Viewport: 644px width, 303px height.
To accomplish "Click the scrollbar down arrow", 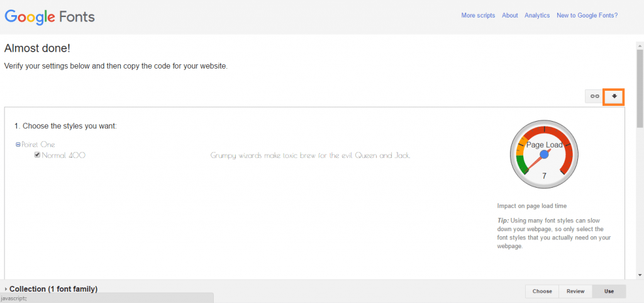I will (x=640, y=275).
